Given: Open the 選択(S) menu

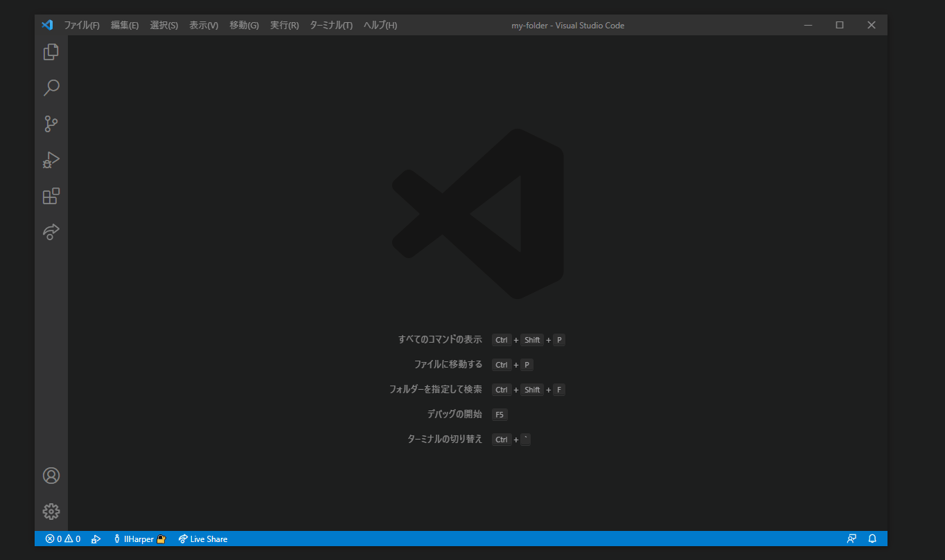Looking at the screenshot, I should (x=164, y=25).
